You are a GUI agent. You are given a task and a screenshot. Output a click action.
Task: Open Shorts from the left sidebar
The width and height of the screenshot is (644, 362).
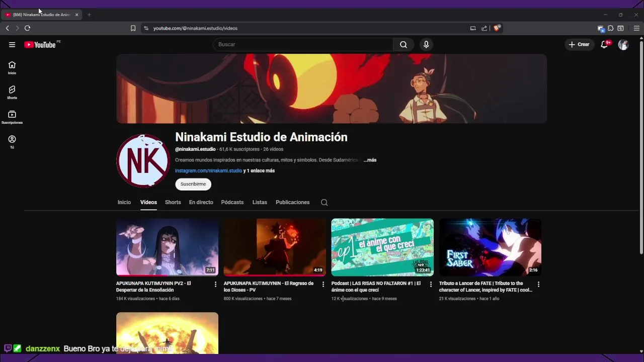pyautogui.click(x=12, y=93)
